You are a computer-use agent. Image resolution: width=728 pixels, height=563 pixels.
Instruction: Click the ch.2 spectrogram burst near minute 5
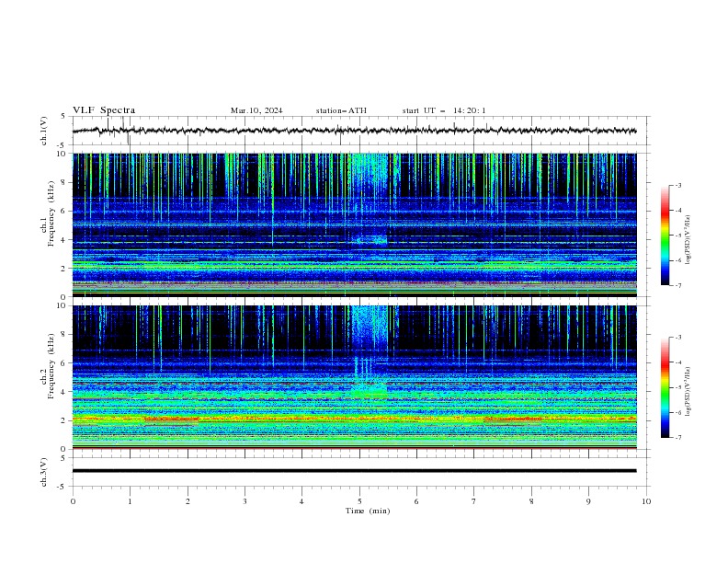coord(370,352)
